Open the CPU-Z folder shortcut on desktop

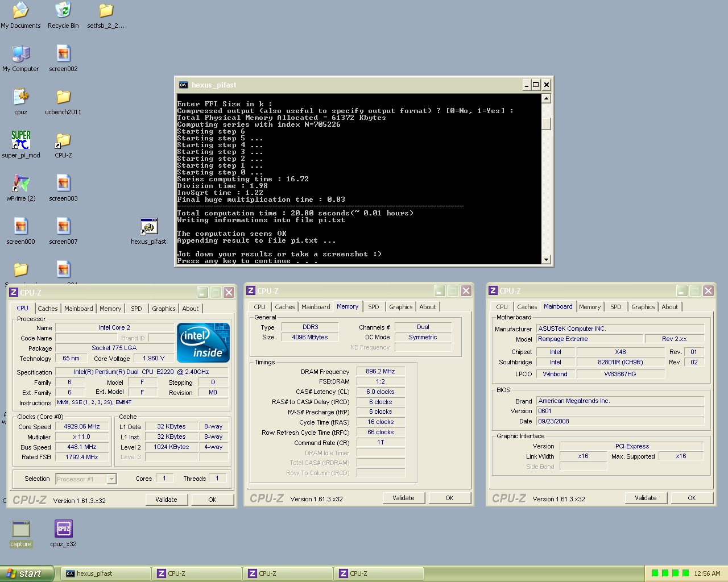click(63, 140)
